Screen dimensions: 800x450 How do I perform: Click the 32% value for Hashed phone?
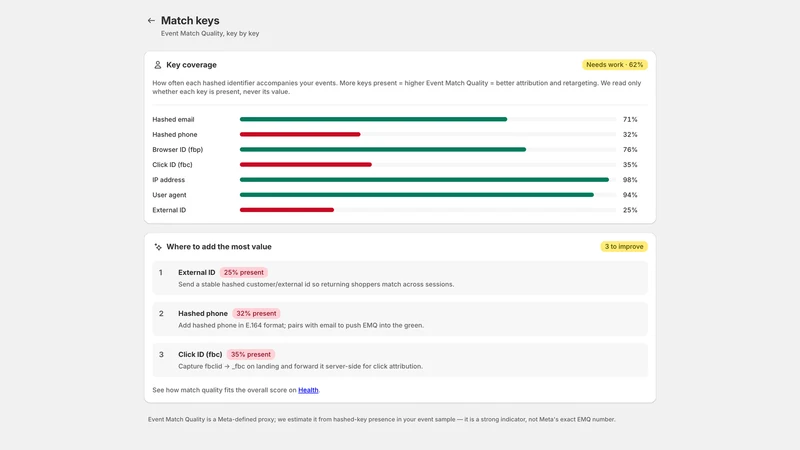(630, 134)
